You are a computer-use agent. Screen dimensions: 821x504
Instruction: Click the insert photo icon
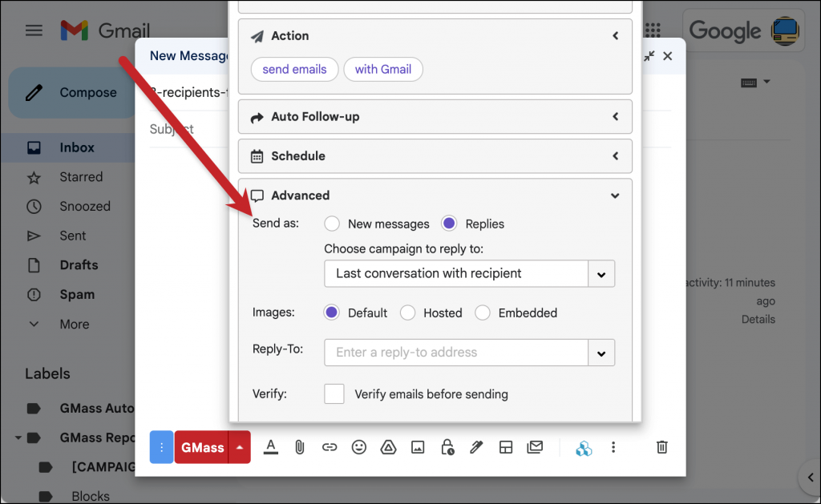point(417,447)
